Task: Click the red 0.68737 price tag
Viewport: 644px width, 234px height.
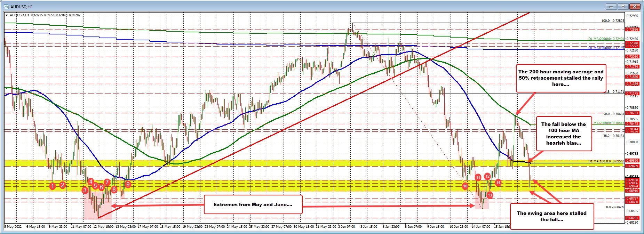Action: pos(632,198)
